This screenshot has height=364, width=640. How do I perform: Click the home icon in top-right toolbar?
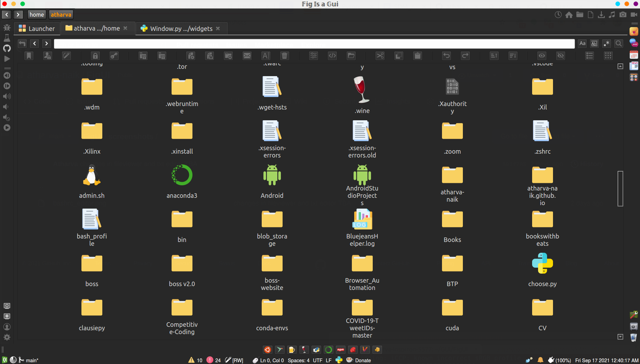pos(569,15)
